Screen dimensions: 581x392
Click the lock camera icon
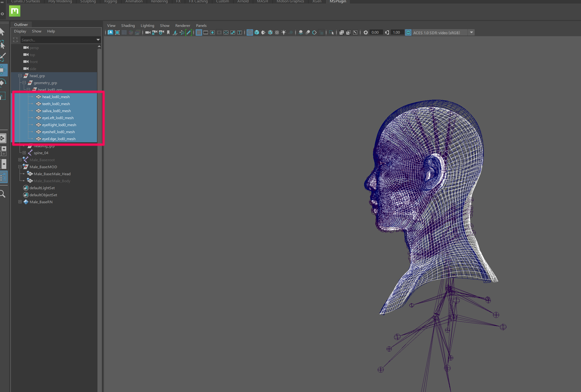(155, 32)
